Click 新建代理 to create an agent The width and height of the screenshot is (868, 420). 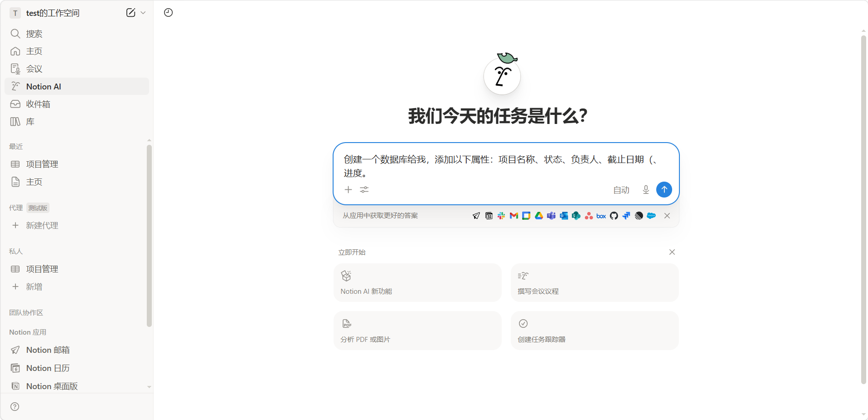click(x=42, y=226)
